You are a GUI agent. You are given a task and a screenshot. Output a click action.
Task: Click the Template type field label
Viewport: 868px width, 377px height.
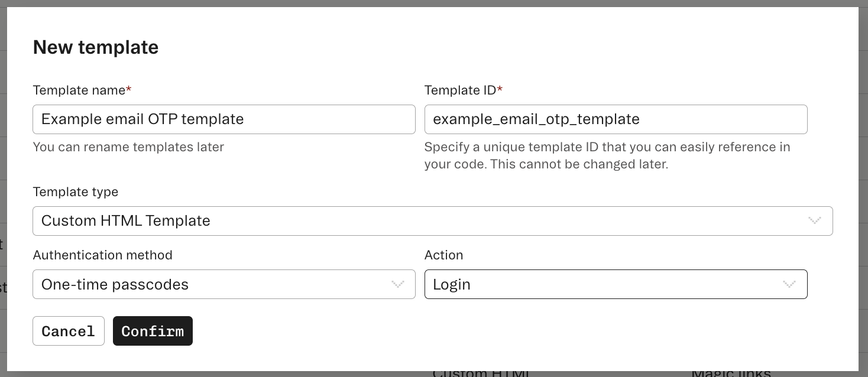tap(75, 191)
